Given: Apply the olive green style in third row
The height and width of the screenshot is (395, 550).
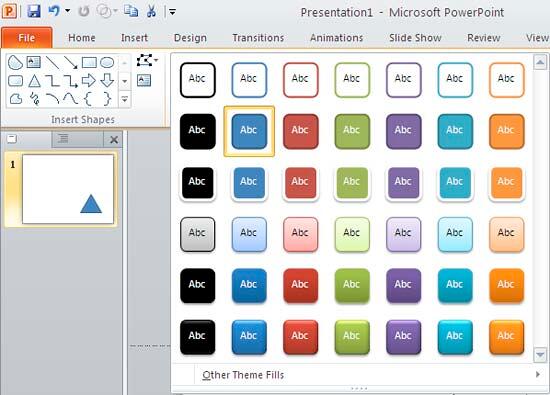Looking at the screenshot, I should point(352,183).
